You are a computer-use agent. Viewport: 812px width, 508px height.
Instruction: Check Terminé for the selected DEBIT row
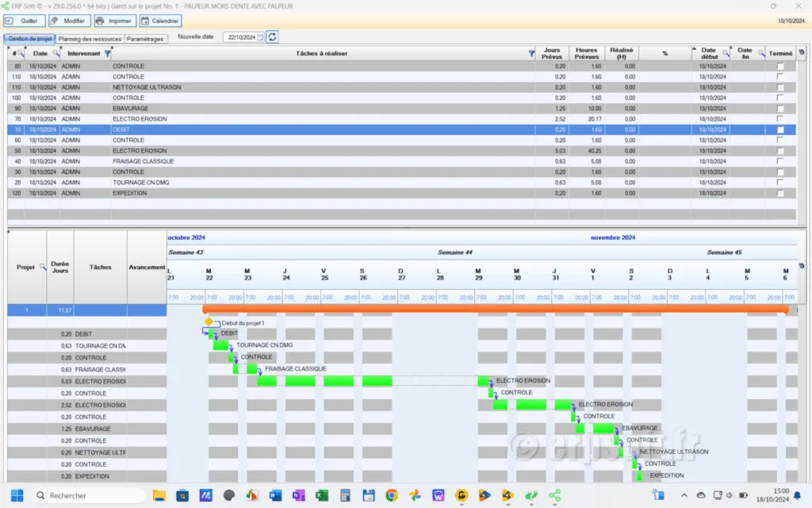click(779, 129)
